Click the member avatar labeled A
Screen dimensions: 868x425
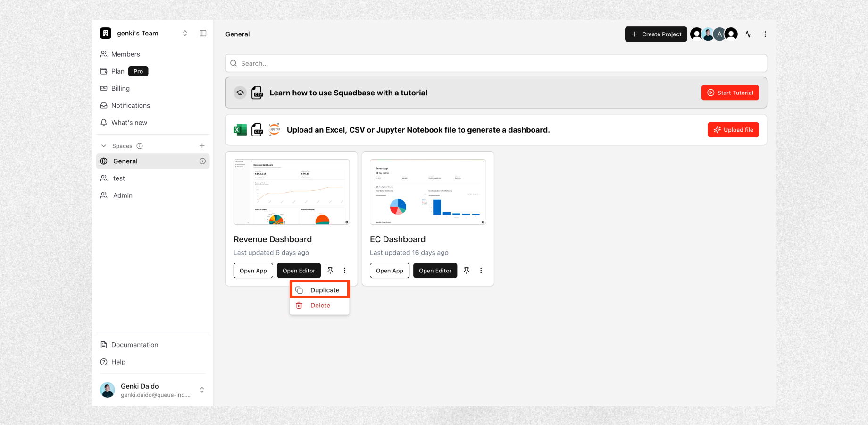point(719,34)
